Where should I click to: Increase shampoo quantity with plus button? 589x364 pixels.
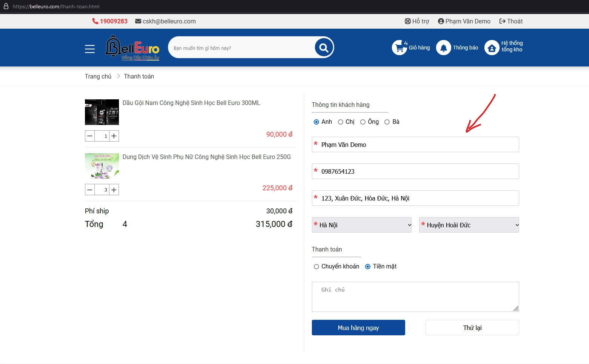pyautogui.click(x=114, y=136)
